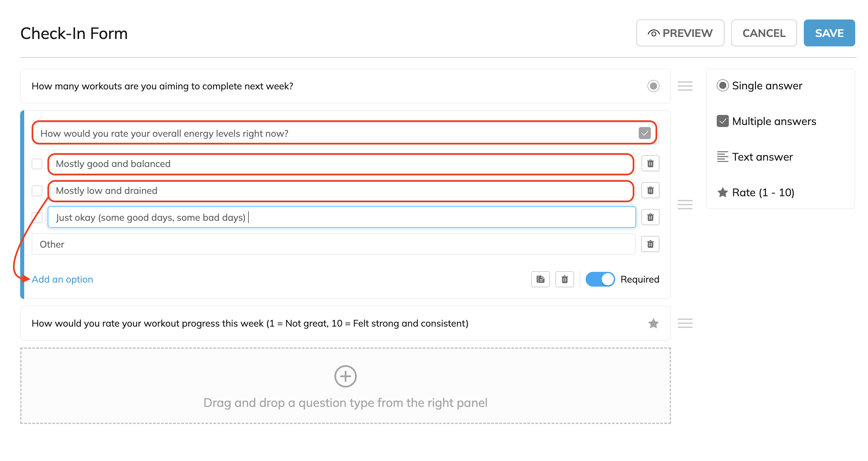Click the star icon on the rating question
This screenshot has height=461, width=868.
[x=653, y=323]
